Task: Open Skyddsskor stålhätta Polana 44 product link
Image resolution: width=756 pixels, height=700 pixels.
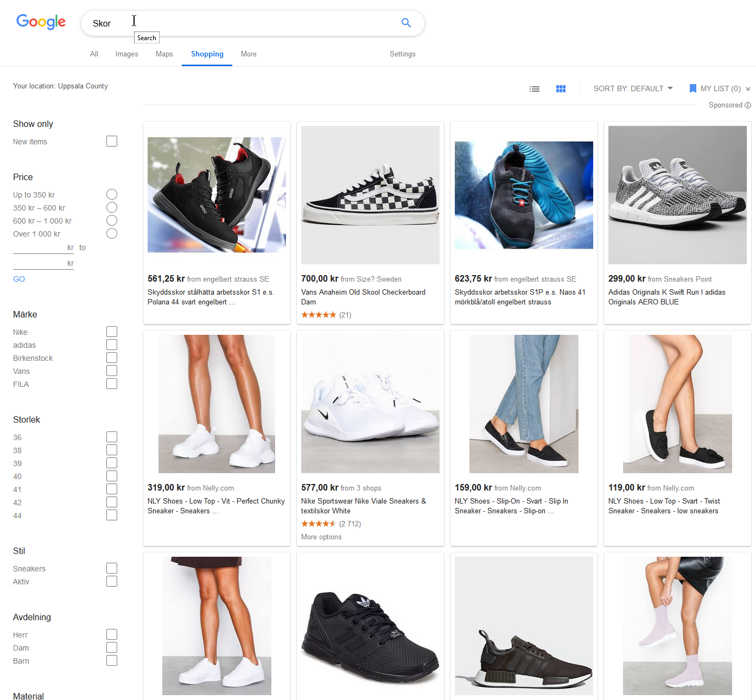Action: (211, 297)
